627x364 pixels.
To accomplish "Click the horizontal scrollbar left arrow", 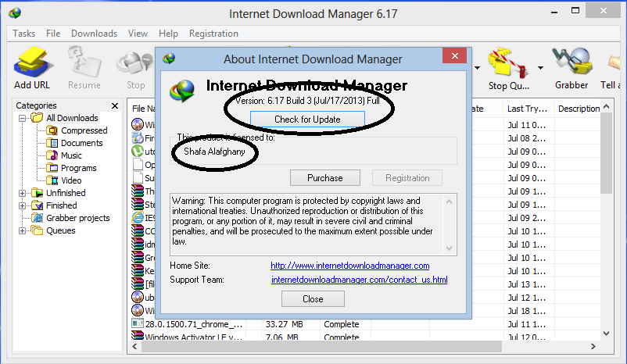I will (134, 346).
